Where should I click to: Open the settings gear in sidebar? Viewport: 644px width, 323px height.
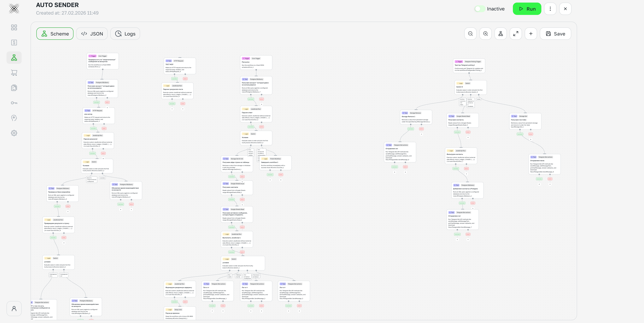(14, 133)
